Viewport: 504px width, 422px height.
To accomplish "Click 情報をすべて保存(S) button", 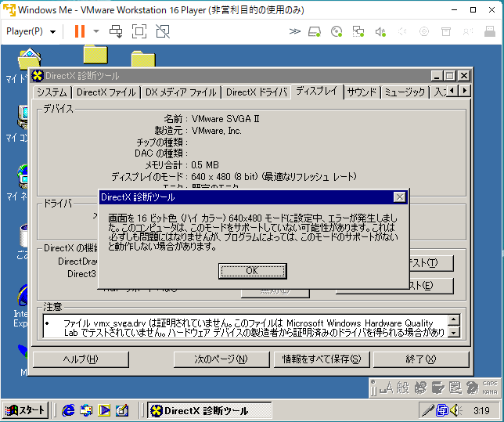I will pos(322,359).
